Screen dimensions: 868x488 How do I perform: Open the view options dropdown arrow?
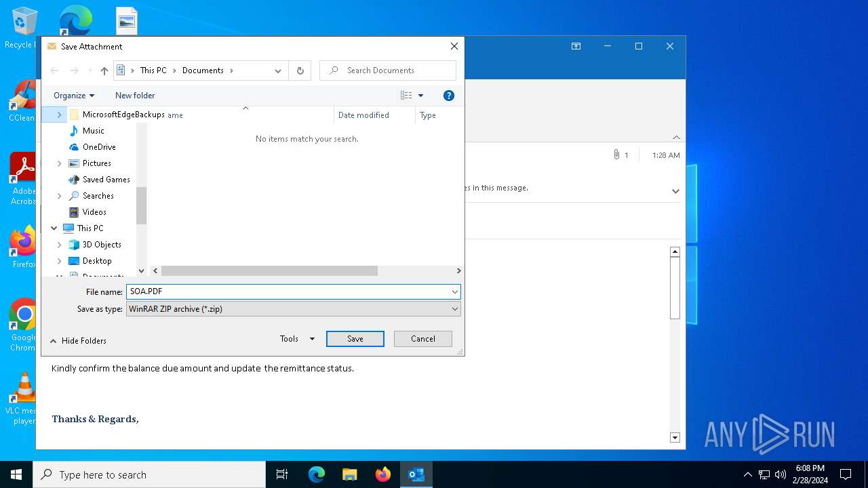(x=420, y=96)
